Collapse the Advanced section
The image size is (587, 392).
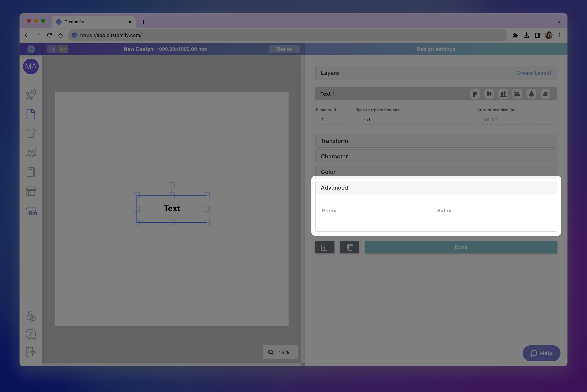334,187
